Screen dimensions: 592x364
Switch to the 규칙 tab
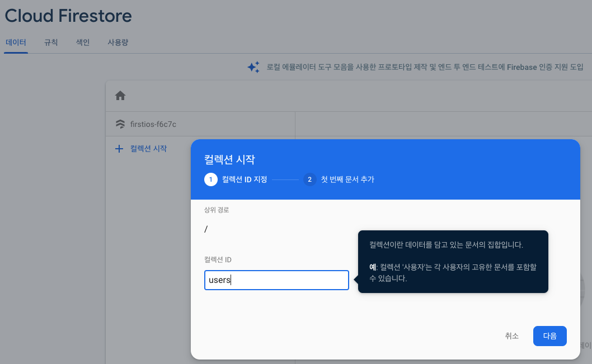(51, 42)
